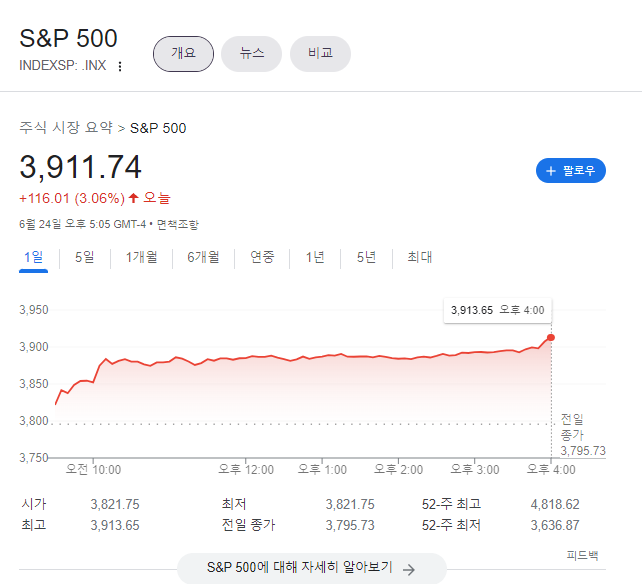Switch chart to 1개월 range
The height and width of the screenshot is (584, 642).
pyautogui.click(x=141, y=257)
